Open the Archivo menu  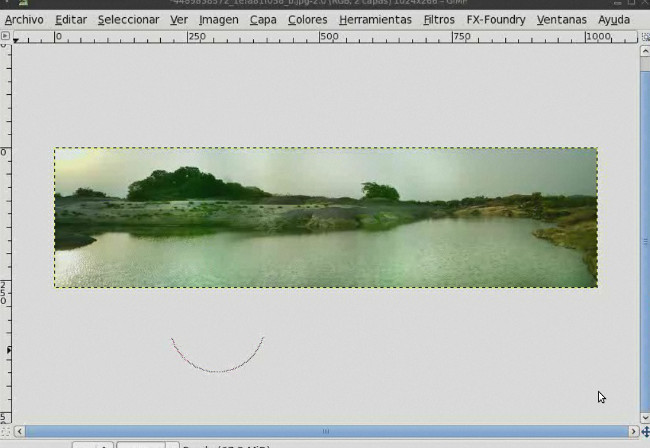point(24,19)
